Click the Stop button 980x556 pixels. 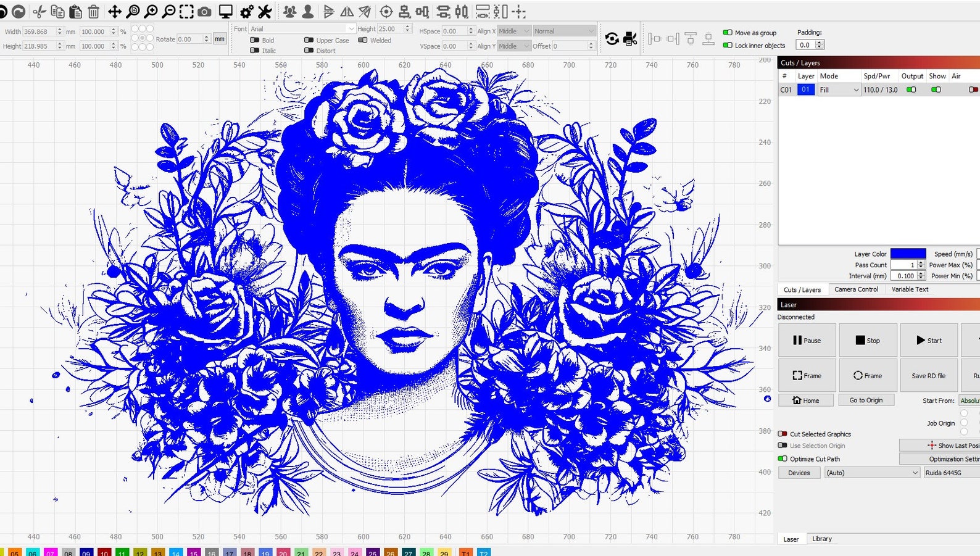[868, 340]
